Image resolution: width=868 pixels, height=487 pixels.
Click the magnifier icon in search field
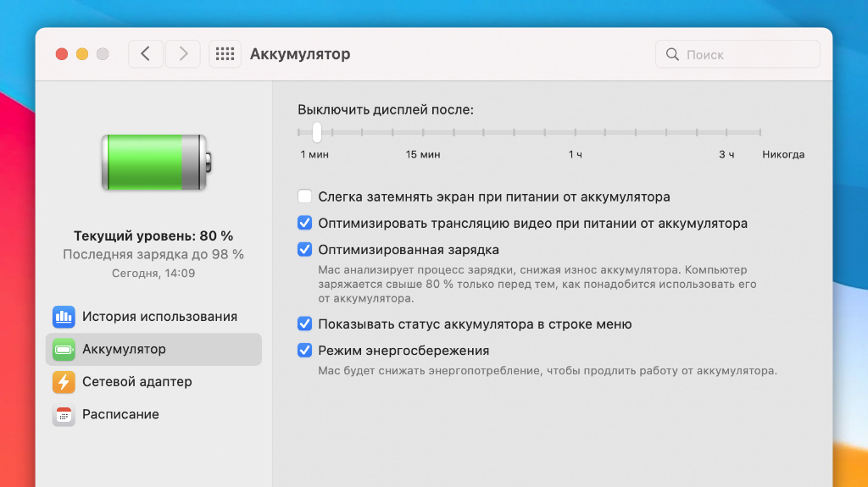tap(672, 54)
